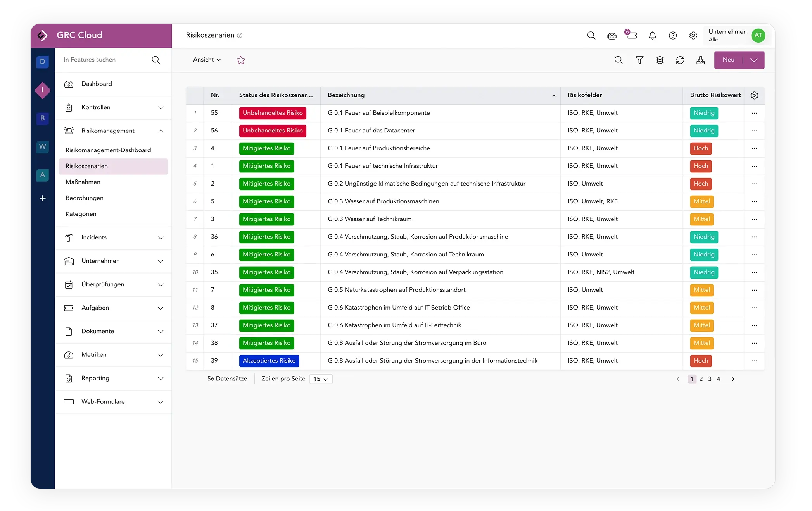812x511 pixels.
Task: Open the Ansicht dropdown
Action: 207,60
